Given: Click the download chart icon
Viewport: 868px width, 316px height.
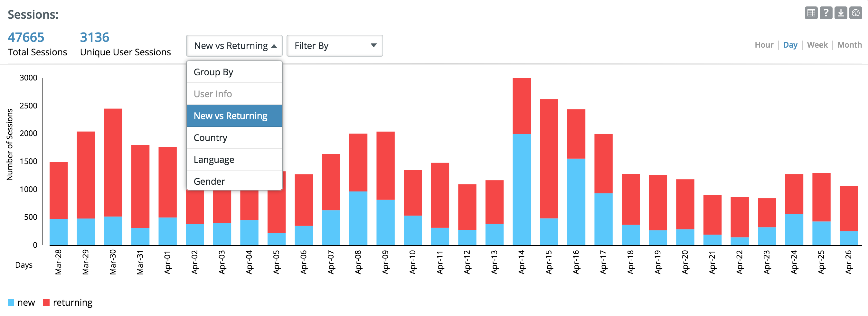Looking at the screenshot, I should point(841,13).
